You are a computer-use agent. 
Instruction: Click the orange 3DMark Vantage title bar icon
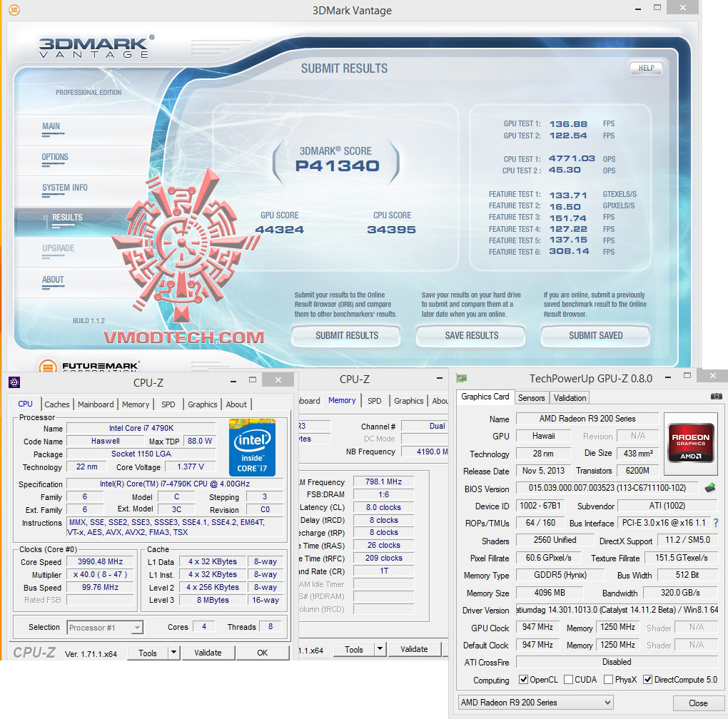coord(14,9)
